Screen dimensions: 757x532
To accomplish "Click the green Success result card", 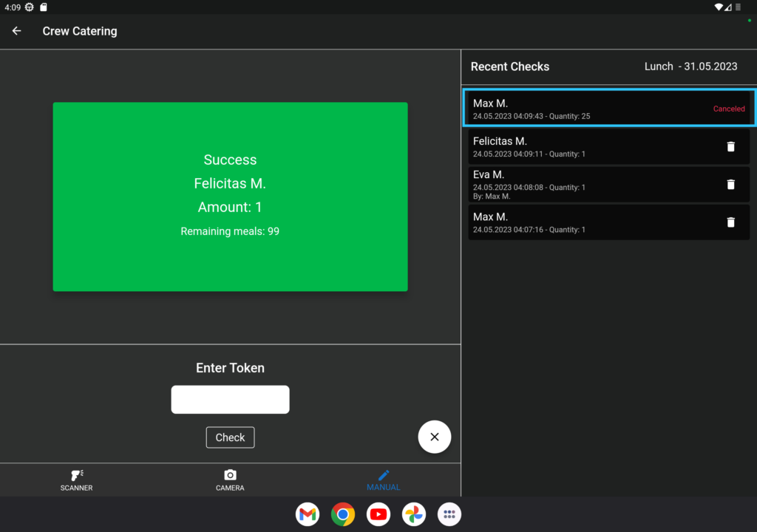I will (x=231, y=197).
